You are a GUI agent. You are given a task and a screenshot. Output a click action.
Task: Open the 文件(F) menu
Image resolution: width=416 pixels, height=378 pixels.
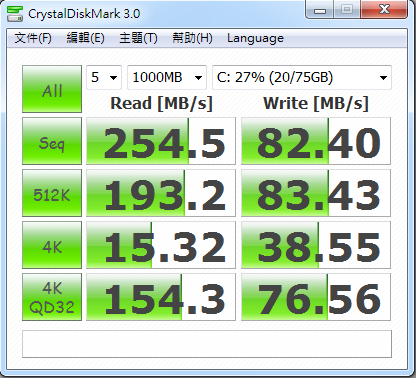pyautogui.click(x=33, y=38)
